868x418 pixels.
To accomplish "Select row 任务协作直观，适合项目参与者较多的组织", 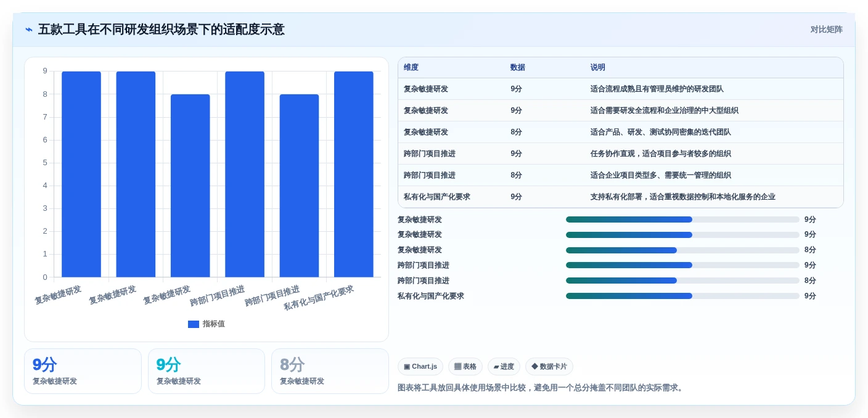I will pyautogui.click(x=621, y=154).
